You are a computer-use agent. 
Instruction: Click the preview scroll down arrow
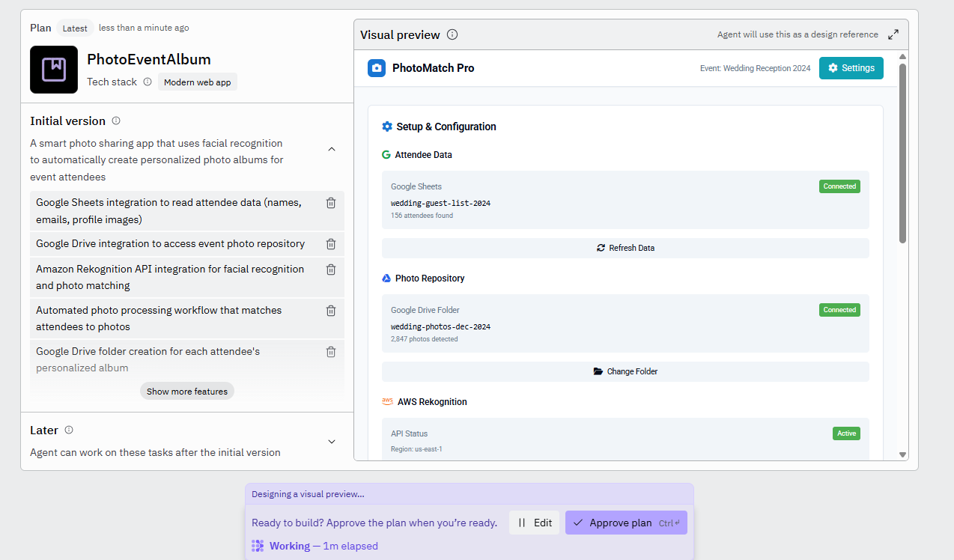pyautogui.click(x=902, y=454)
